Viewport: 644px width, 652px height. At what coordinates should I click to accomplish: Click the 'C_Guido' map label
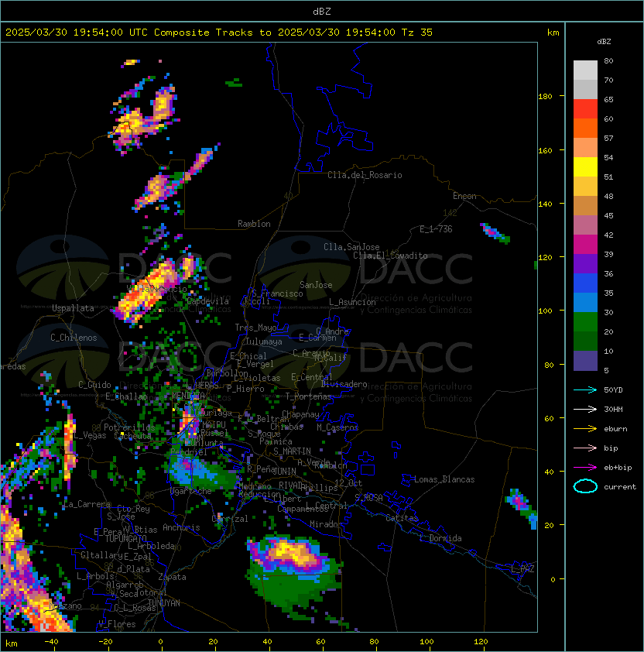(94, 385)
